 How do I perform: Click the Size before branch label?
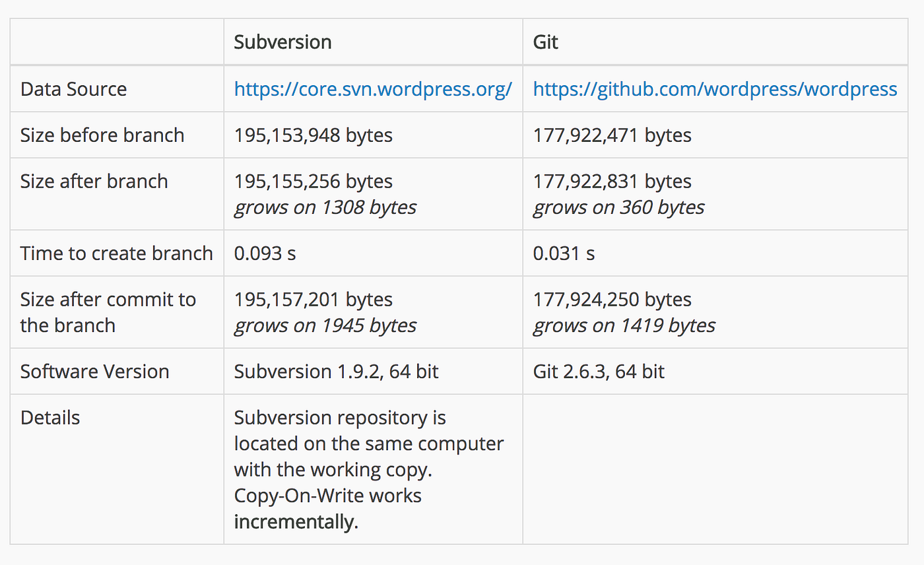coord(102,135)
